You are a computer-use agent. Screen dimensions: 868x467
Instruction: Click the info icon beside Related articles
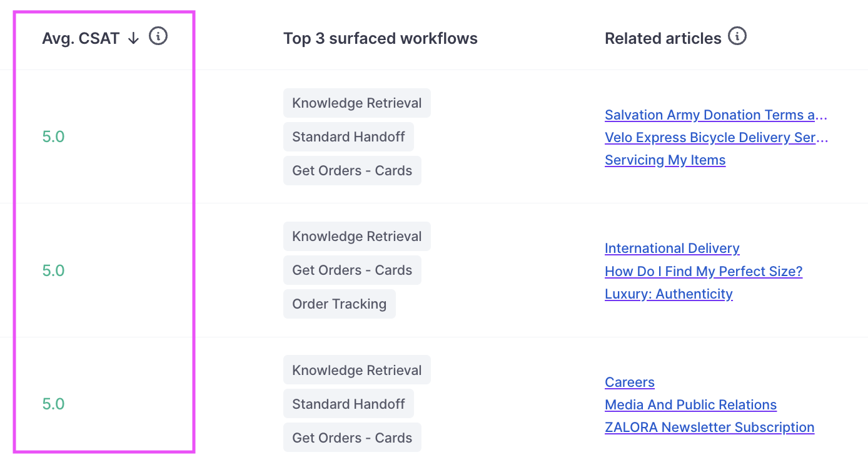click(738, 37)
